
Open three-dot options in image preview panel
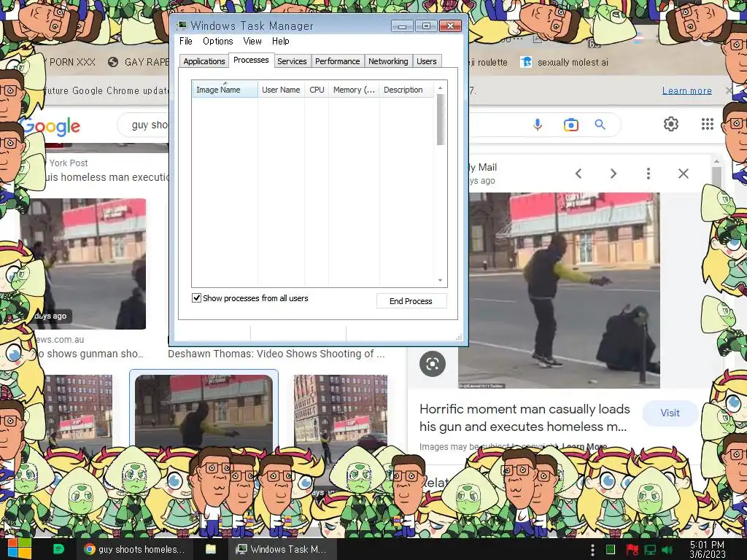[x=649, y=174]
